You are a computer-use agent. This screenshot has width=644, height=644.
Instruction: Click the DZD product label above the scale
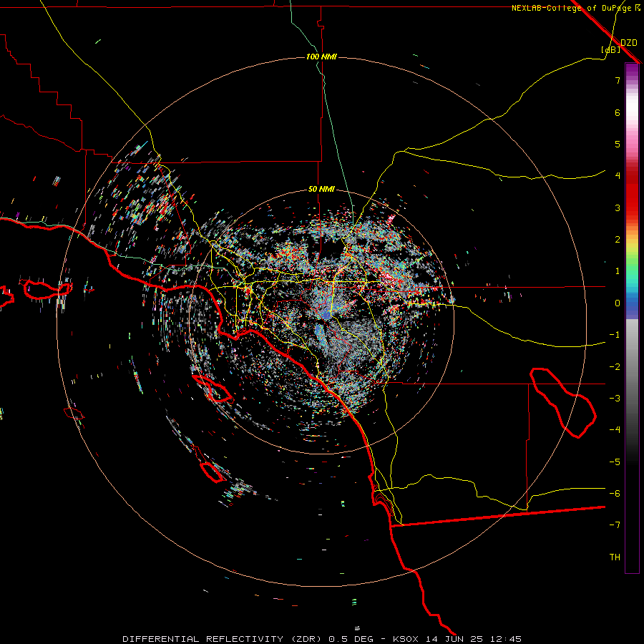(x=629, y=43)
